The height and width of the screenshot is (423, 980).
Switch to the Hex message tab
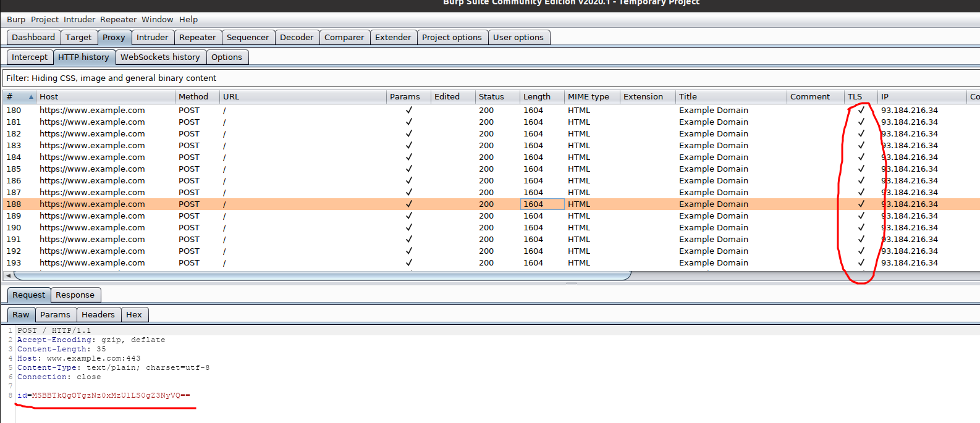(x=134, y=315)
